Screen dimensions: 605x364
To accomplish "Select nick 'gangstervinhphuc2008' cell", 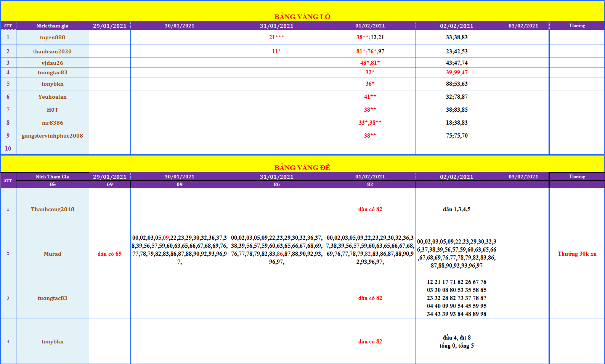I will 53,136.
